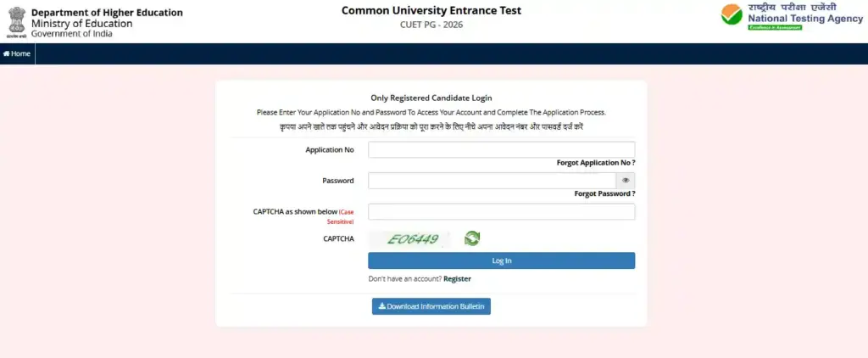Click the CAPTCHA code image
This screenshot has height=358, width=868.
[x=414, y=239]
